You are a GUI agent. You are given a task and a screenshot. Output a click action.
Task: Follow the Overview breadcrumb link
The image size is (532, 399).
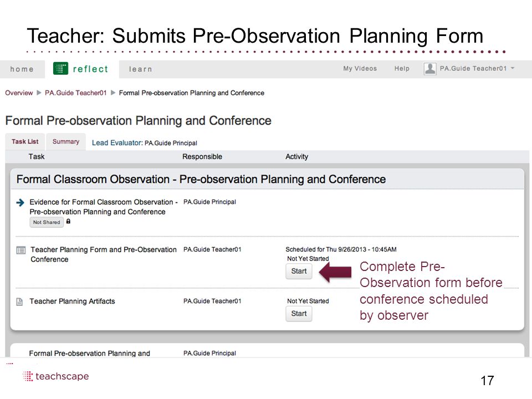[19, 93]
